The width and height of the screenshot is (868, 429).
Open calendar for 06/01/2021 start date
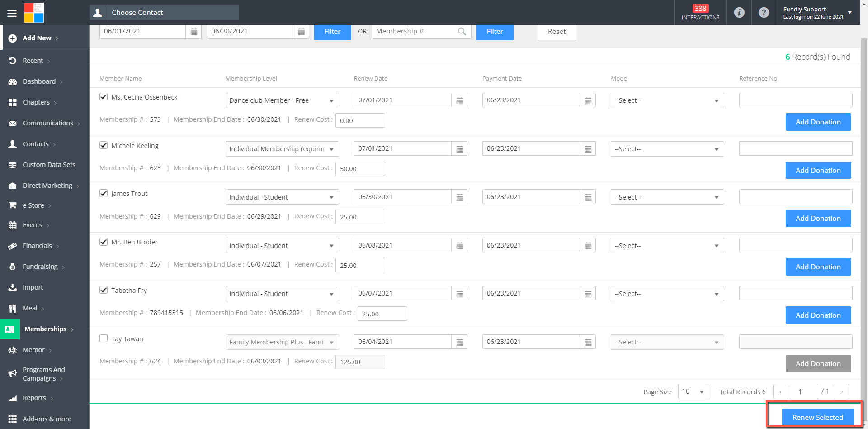click(193, 32)
